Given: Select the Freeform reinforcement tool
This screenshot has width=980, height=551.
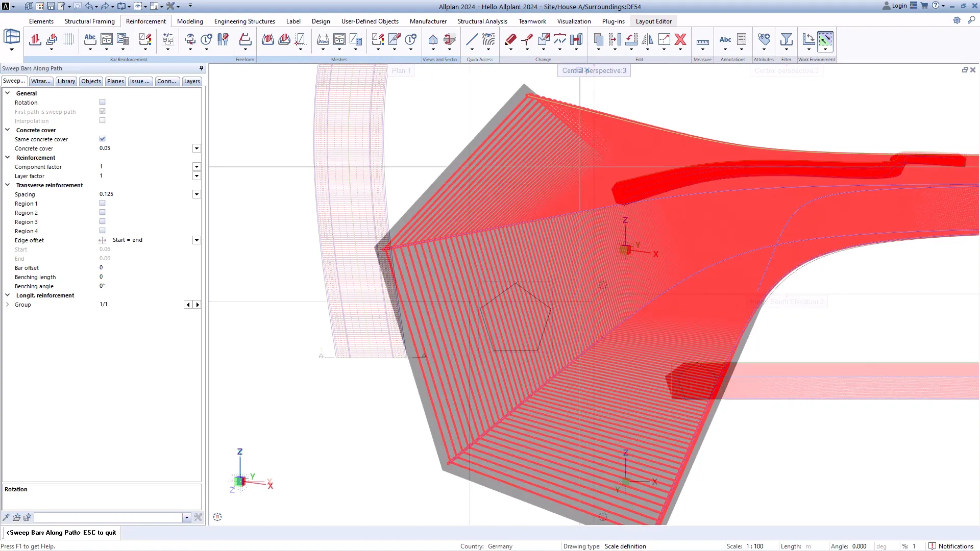Looking at the screenshot, I should pyautogui.click(x=245, y=39).
